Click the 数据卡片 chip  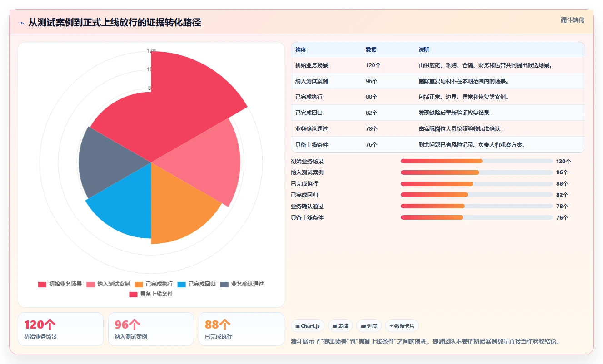(402, 326)
